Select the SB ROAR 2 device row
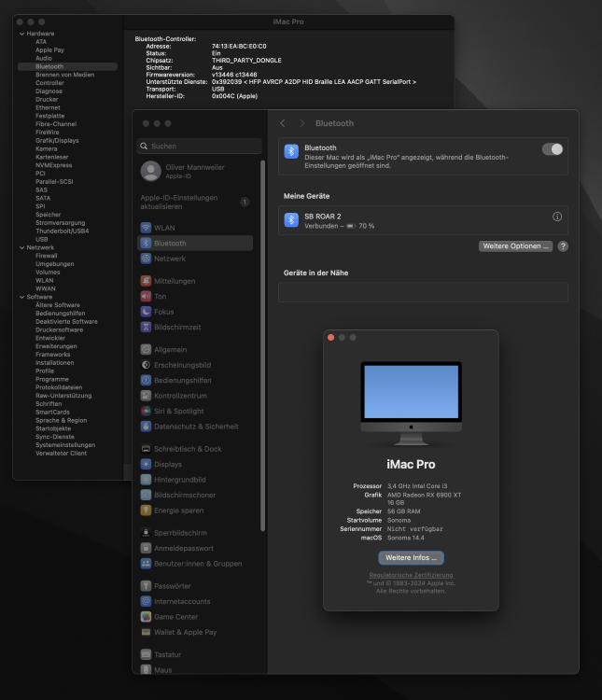602x700 pixels. [x=423, y=220]
